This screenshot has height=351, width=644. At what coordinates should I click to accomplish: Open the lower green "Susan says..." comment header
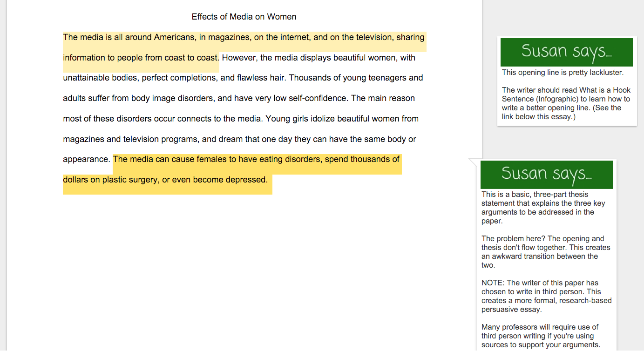546,175
